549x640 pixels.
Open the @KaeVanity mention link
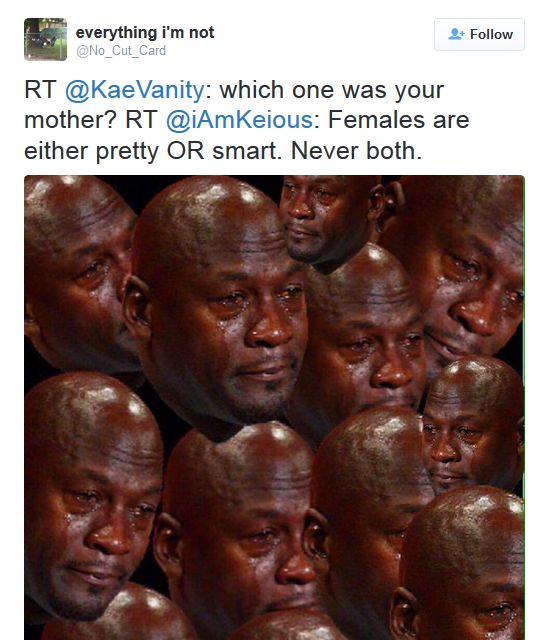pyautogui.click(x=135, y=90)
